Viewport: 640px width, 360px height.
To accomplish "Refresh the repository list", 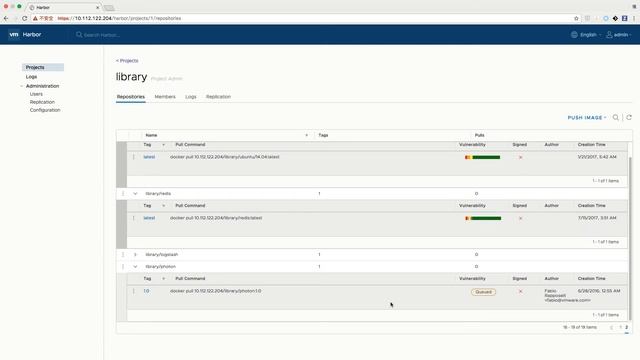I will click(629, 118).
